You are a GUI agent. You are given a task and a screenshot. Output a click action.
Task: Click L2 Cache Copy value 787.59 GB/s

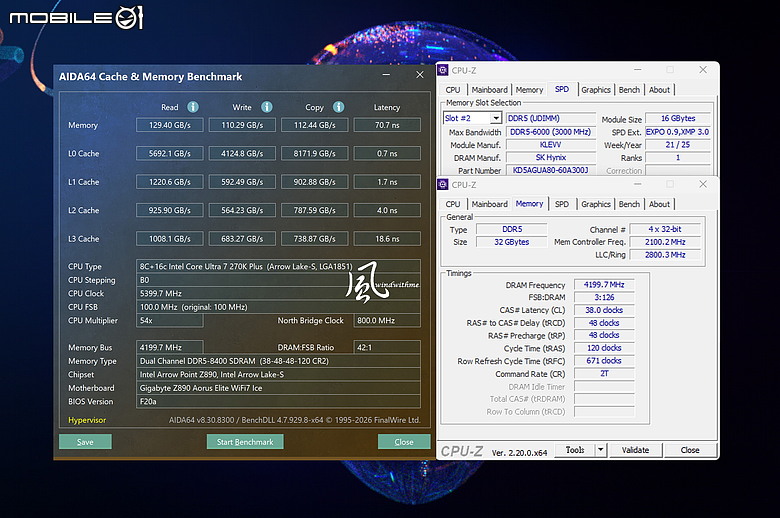(x=314, y=210)
